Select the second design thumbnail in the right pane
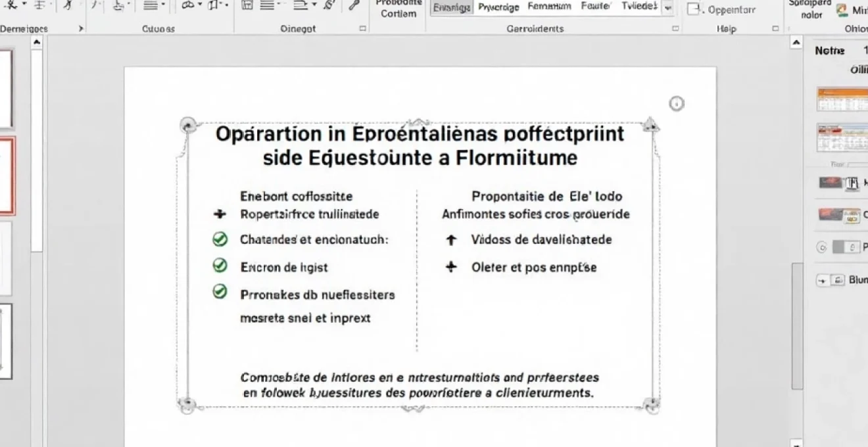This screenshot has height=447, width=868. coord(842,137)
